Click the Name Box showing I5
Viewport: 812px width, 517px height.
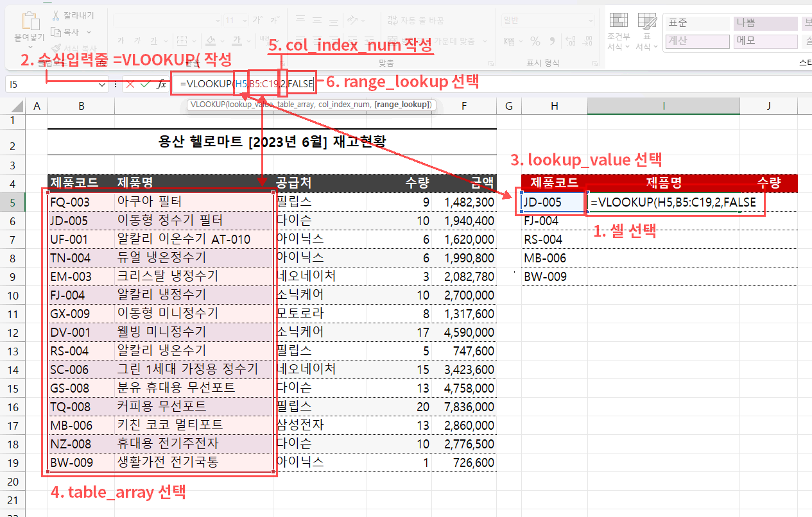coord(51,84)
